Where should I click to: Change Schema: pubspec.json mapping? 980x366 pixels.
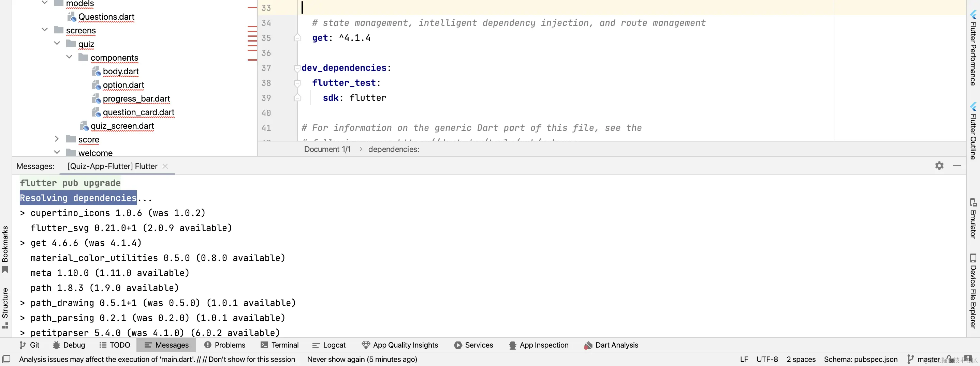point(861,359)
